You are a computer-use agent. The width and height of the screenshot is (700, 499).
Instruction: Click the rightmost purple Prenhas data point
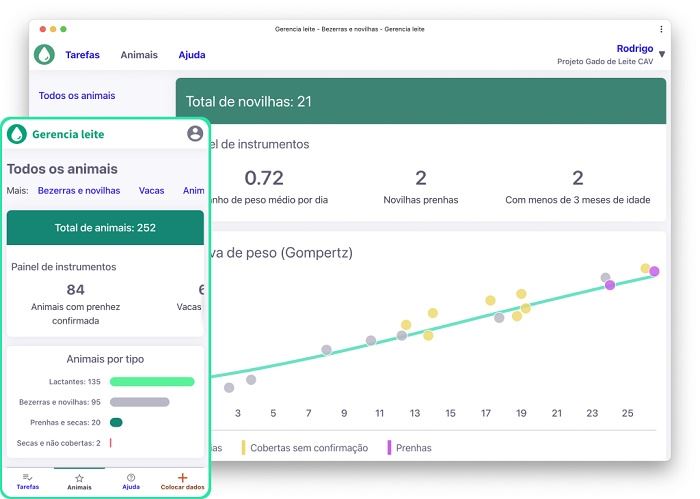[654, 271]
